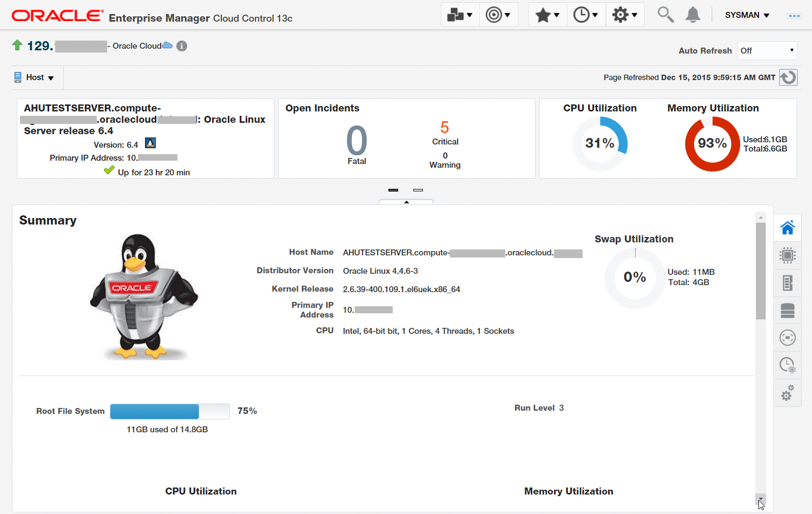Click the search magnifier icon
The height and width of the screenshot is (514, 812).
(665, 15)
